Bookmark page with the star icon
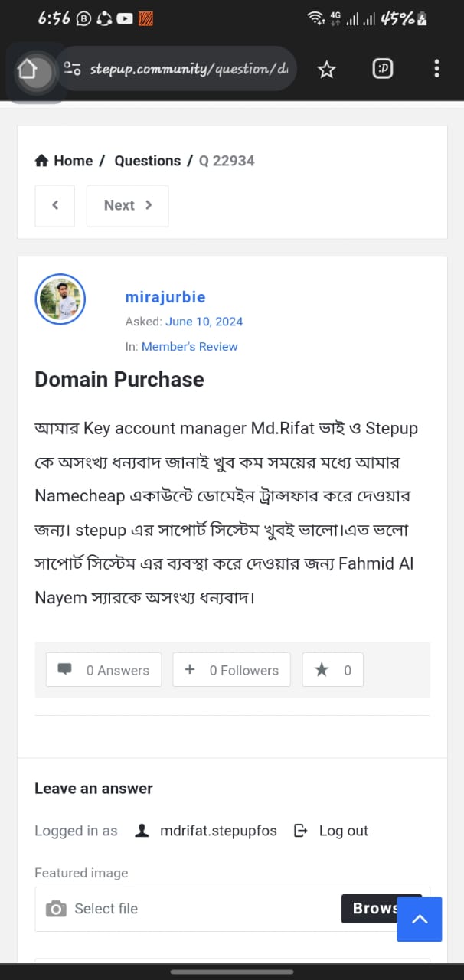Image resolution: width=464 pixels, height=980 pixels. click(327, 70)
